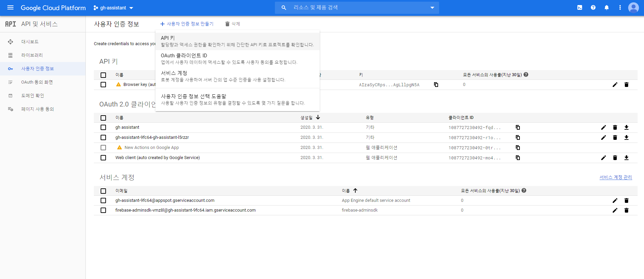Sort service accounts by 이름 name
Screen dimensions: 644x279
(x=350, y=191)
